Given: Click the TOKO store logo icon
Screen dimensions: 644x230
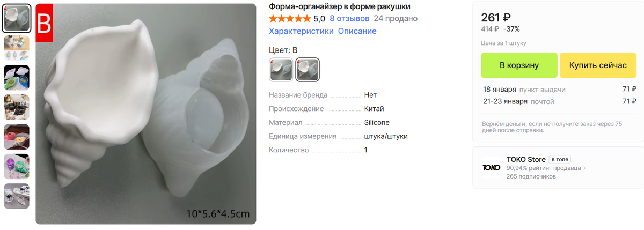Looking at the screenshot, I should pos(491,167).
